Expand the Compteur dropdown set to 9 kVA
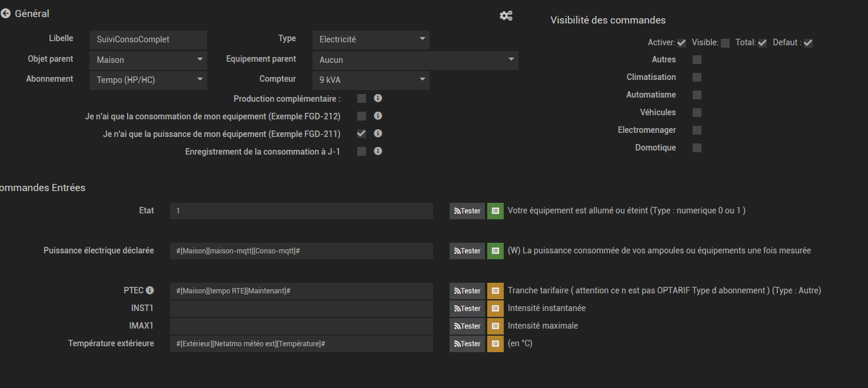 (x=371, y=80)
